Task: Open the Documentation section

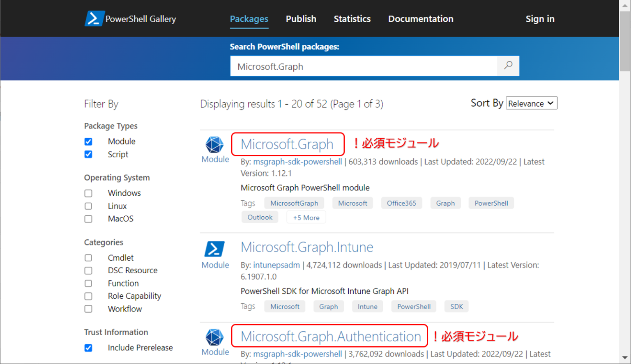Action: pos(420,18)
